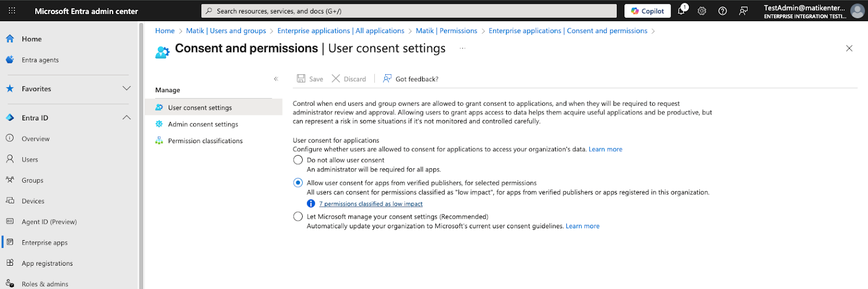Select Let Microsoft manage your consent settings
This screenshot has height=289, width=868.
(298, 216)
